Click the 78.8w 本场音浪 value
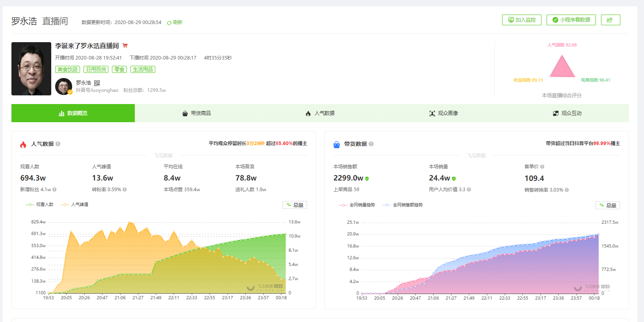 click(x=246, y=178)
